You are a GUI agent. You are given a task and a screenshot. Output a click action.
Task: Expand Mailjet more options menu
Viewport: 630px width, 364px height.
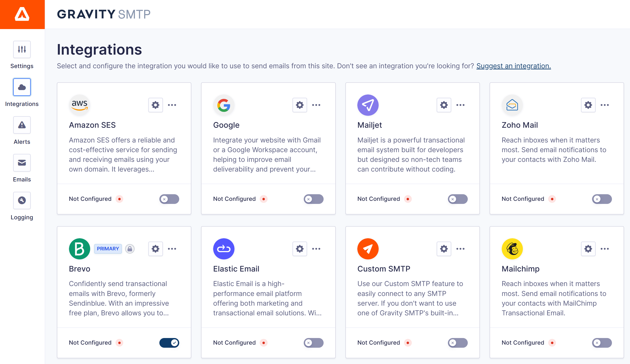tap(460, 105)
